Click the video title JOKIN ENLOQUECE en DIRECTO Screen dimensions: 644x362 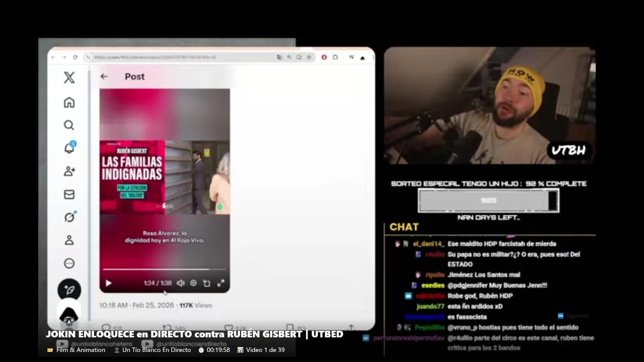click(x=194, y=334)
